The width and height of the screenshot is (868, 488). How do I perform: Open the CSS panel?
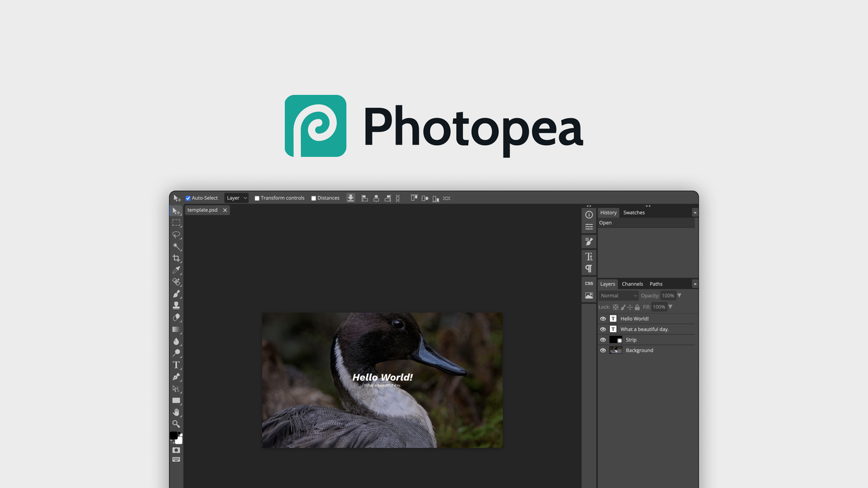pyautogui.click(x=589, y=283)
